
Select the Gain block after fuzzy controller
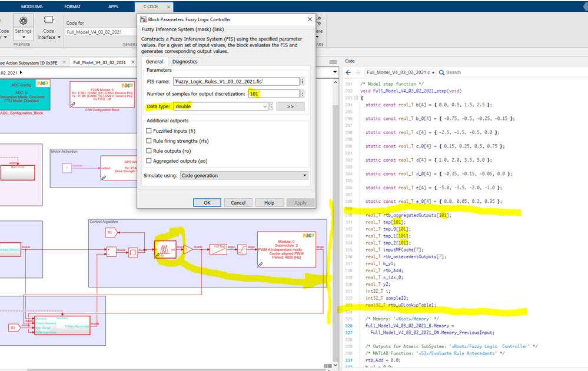pyautogui.click(x=188, y=249)
